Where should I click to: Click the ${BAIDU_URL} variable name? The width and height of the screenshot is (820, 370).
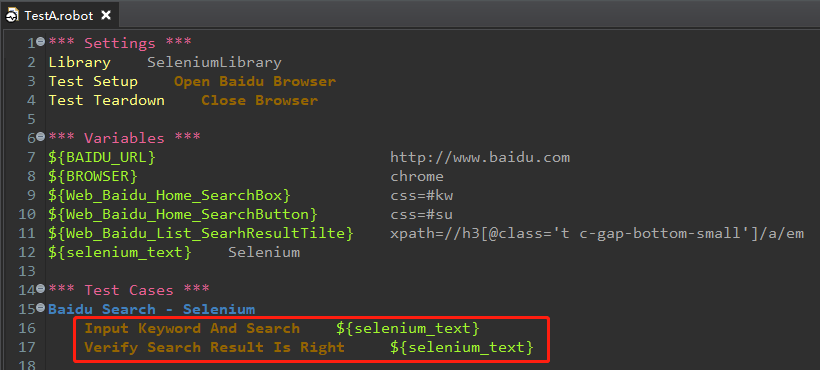pos(102,157)
